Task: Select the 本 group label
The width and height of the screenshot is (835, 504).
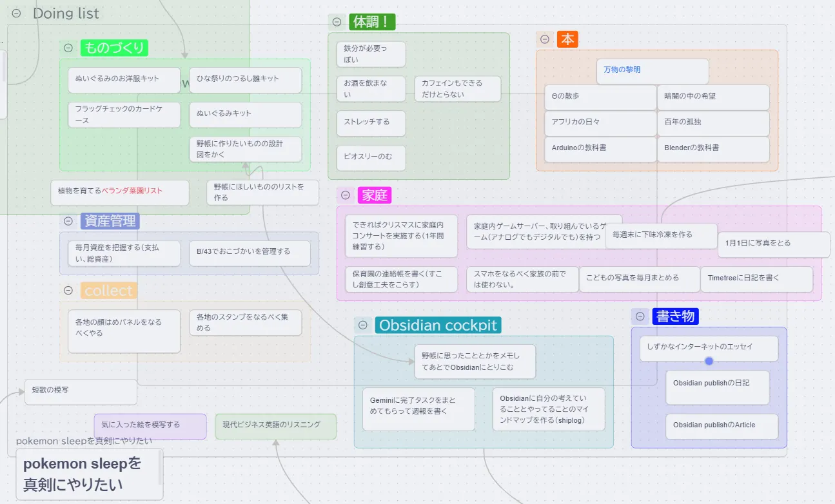Action: (x=567, y=39)
